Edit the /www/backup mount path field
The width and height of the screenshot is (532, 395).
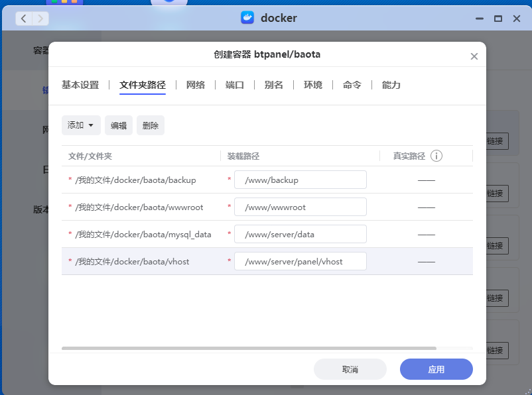(300, 180)
